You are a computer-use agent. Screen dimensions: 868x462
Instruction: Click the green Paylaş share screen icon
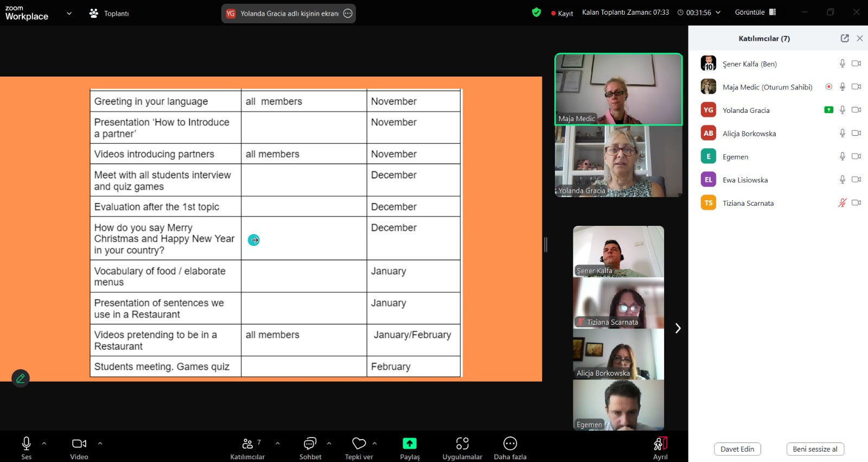410,444
